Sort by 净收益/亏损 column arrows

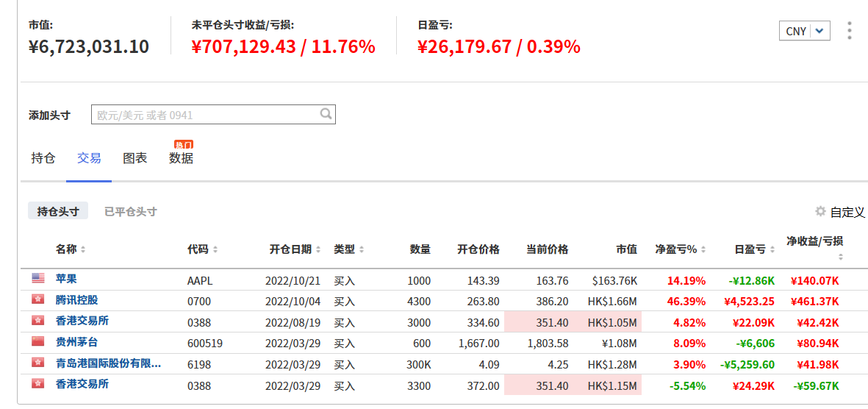[x=840, y=257]
